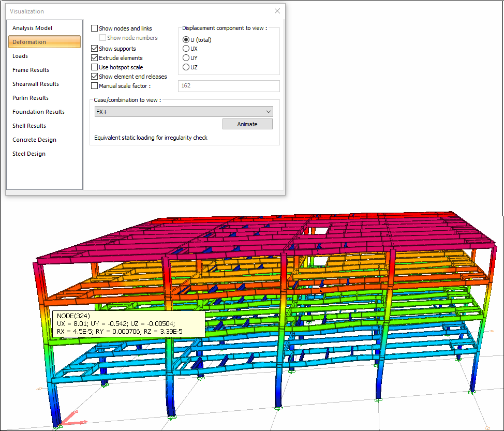Turn on Manual scale factor

point(94,86)
